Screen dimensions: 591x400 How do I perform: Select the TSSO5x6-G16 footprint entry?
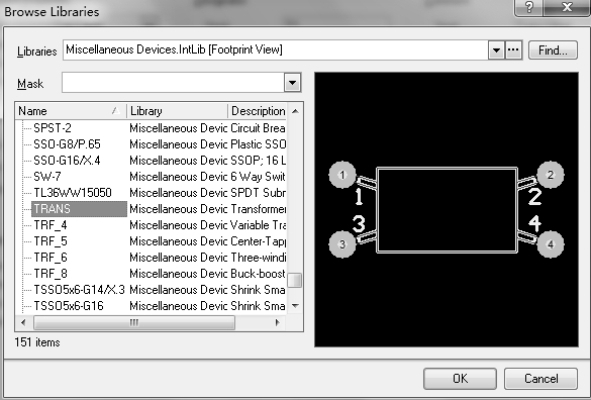point(69,306)
